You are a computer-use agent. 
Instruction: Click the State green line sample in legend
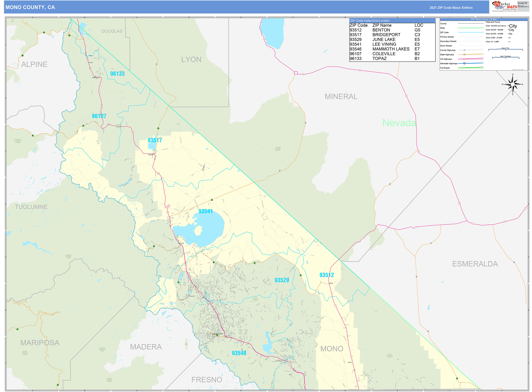[470, 28]
